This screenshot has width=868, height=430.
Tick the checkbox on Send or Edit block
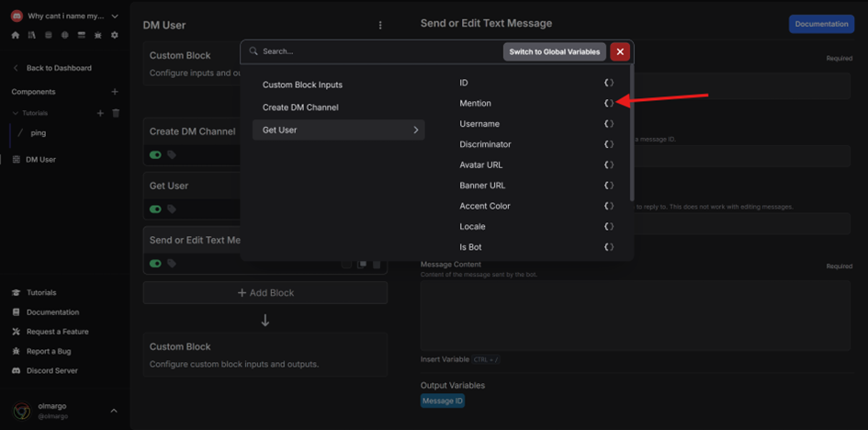346,264
